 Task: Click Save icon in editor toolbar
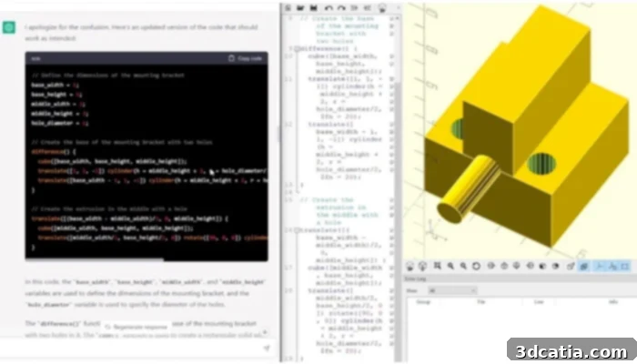[x=314, y=7]
